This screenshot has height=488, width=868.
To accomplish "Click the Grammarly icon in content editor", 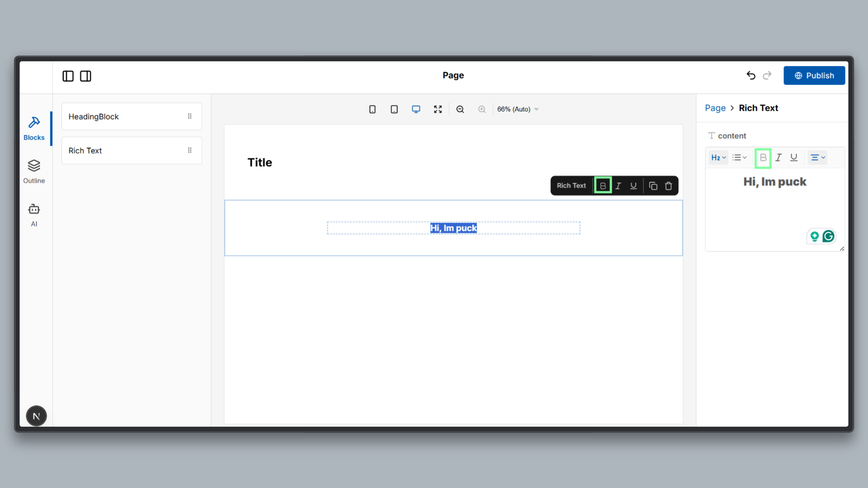I will click(829, 236).
